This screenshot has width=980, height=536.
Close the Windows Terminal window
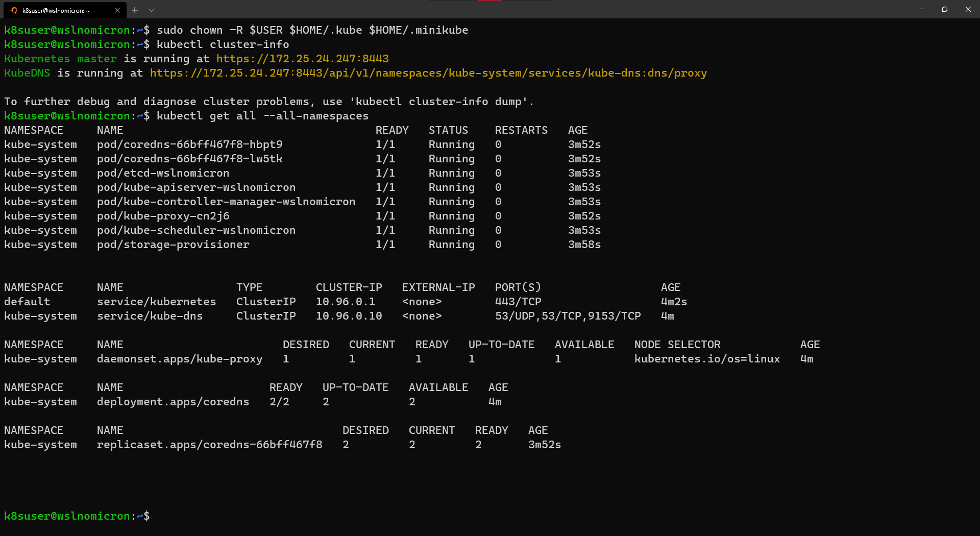[x=968, y=9]
